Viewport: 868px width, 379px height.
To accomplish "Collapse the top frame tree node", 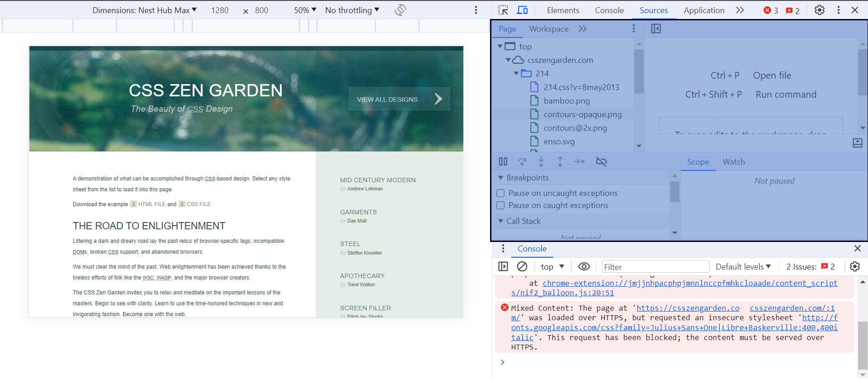I will pyautogui.click(x=500, y=46).
